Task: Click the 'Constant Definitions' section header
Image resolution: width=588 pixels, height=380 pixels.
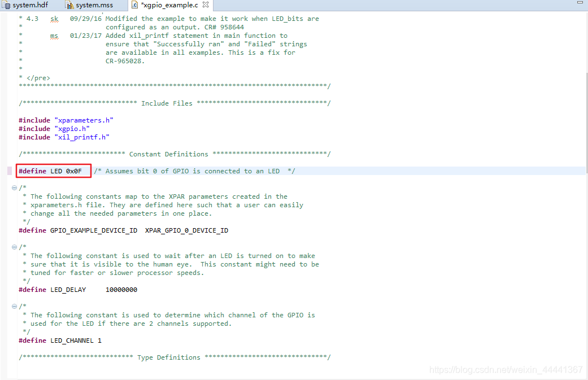Action: pyautogui.click(x=175, y=154)
